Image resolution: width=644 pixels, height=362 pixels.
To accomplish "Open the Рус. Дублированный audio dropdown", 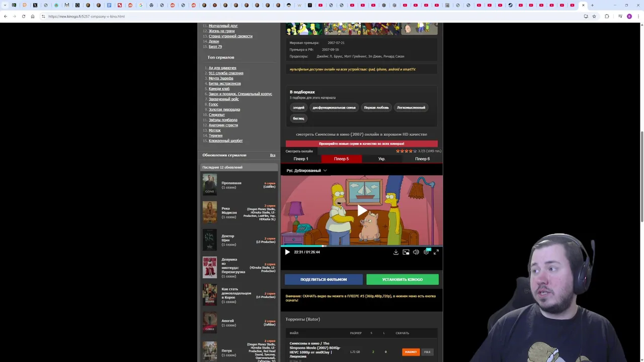I will (306, 170).
